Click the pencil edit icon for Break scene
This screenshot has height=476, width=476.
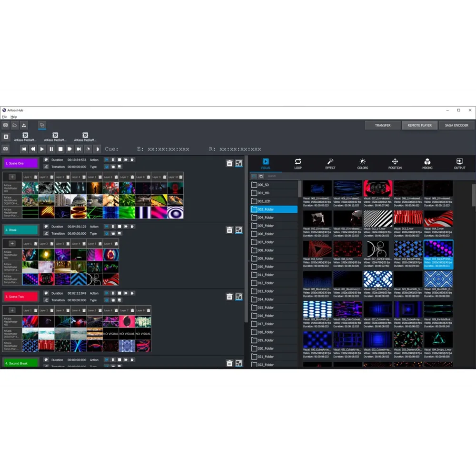(x=46, y=234)
